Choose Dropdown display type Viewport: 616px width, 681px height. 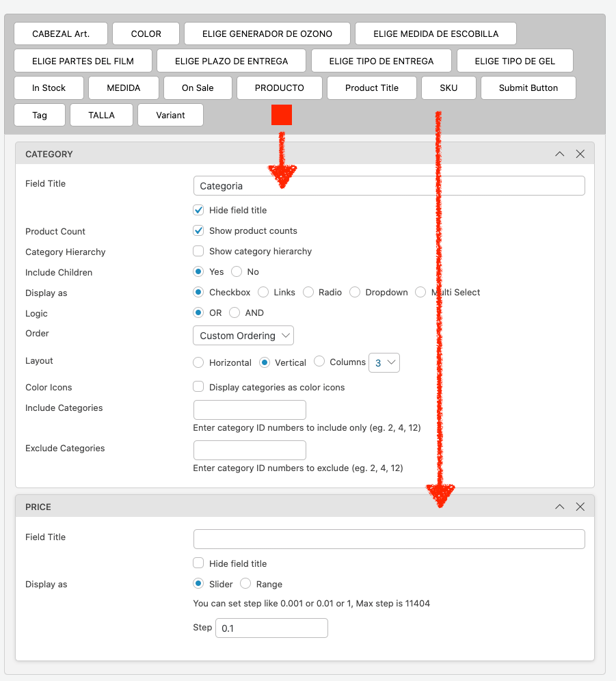point(354,292)
